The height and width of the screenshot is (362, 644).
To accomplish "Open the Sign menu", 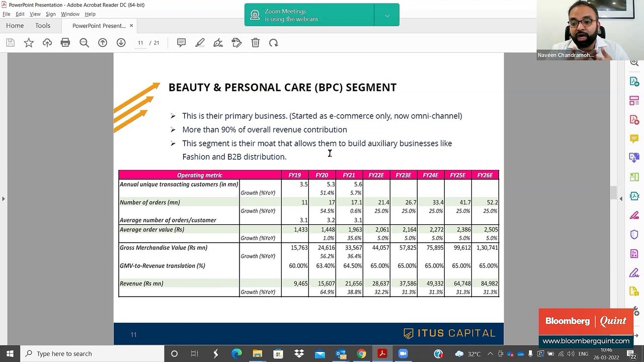I will point(51,14).
